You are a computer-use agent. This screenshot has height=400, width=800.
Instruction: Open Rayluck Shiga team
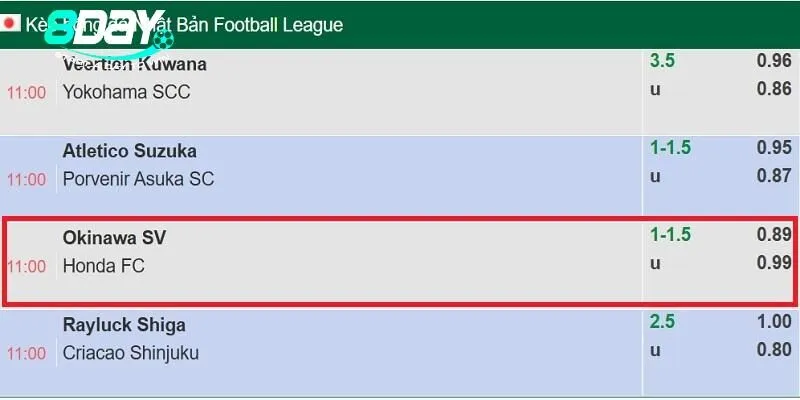pos(124,325)
